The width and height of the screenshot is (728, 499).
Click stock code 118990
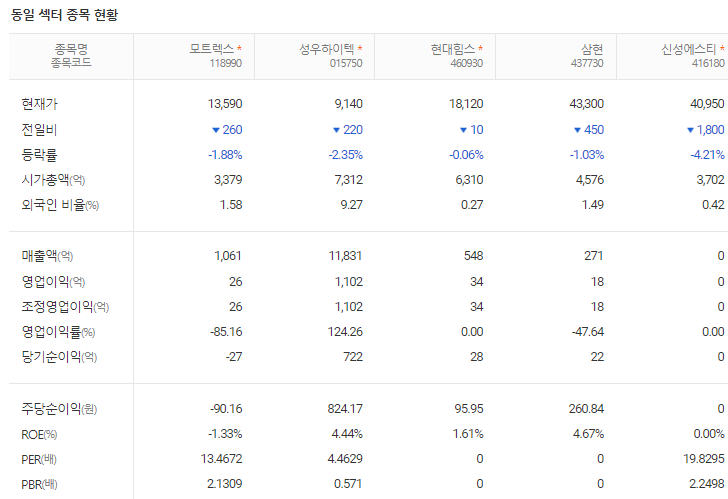pyautogui.click(x=226, y=63)
